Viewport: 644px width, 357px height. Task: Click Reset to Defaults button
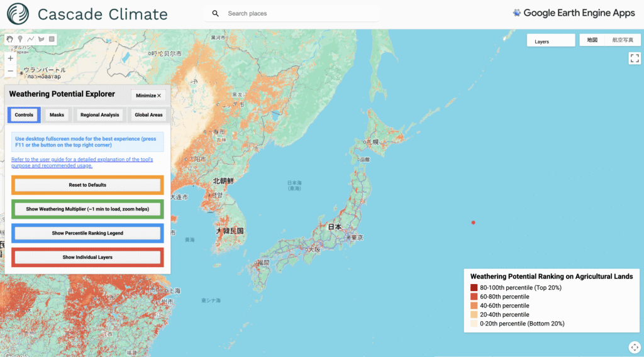87,185
